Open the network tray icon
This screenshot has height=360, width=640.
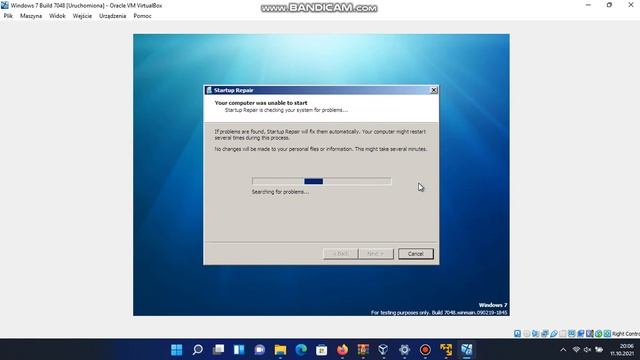coord(576,350)
